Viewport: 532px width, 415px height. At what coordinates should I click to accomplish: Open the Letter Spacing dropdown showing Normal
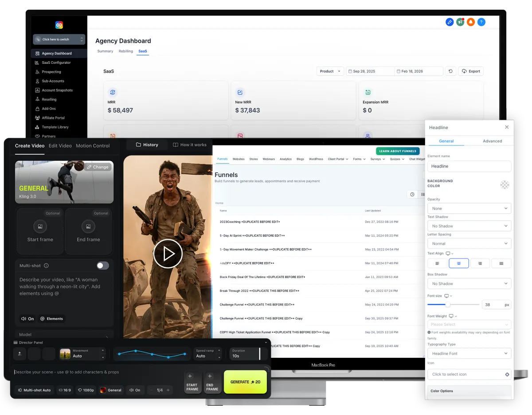[469, 243]
